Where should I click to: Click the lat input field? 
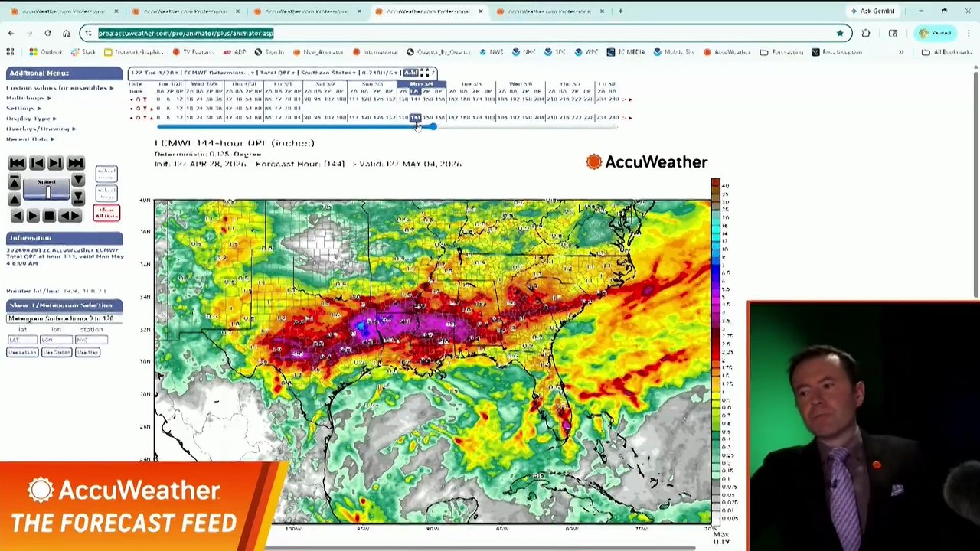tap(22, 340)
